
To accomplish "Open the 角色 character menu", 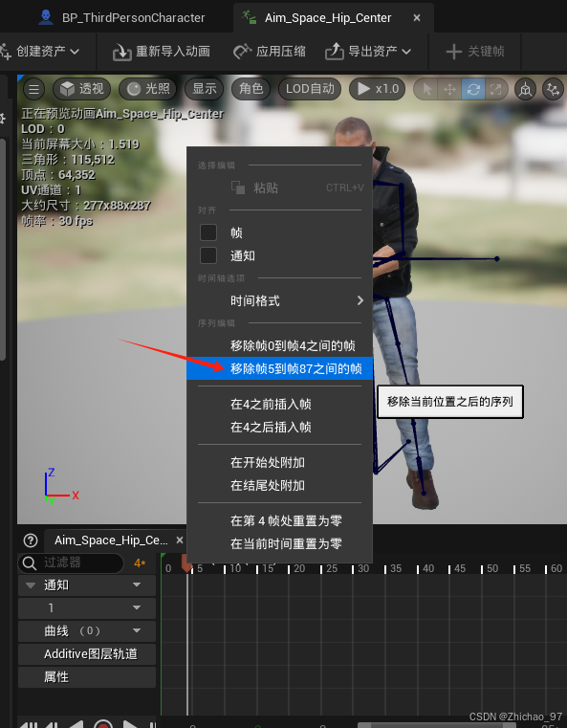I will point(251,89).
